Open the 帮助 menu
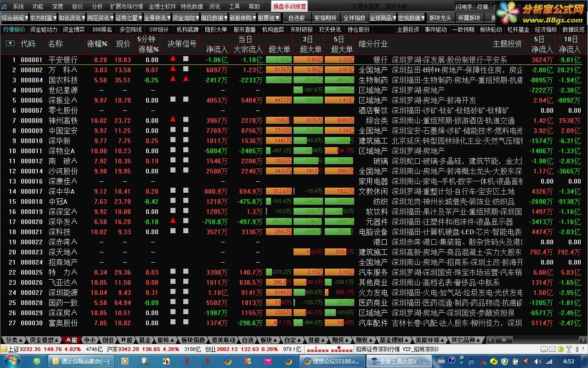This screenshot has height=368, width=588. point(254,6)
